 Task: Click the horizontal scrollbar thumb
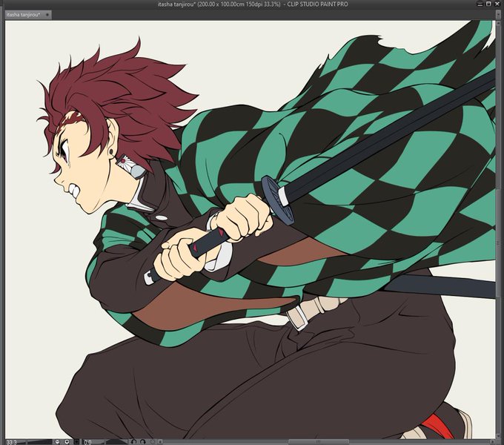pos(318,442)
